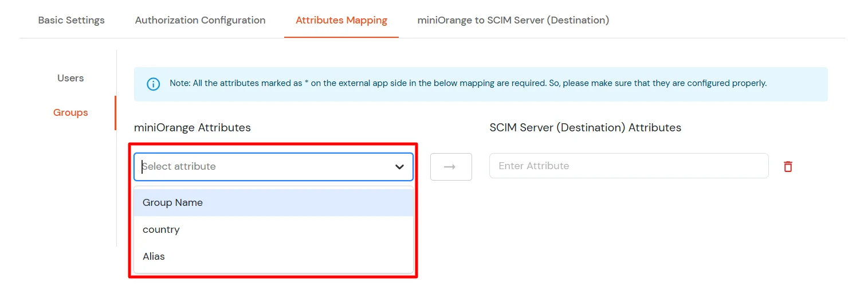
Task: Click the note about required attributes
Action: tap(468, 83)
